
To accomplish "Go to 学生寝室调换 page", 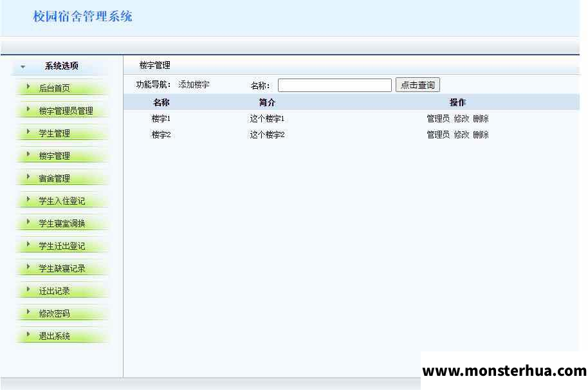I will [62, 223].
